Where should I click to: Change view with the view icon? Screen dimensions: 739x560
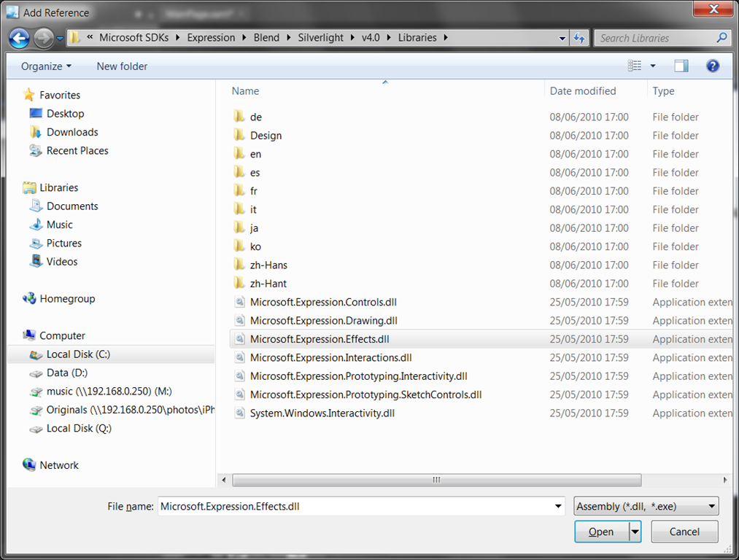click(x=635, y=66)
